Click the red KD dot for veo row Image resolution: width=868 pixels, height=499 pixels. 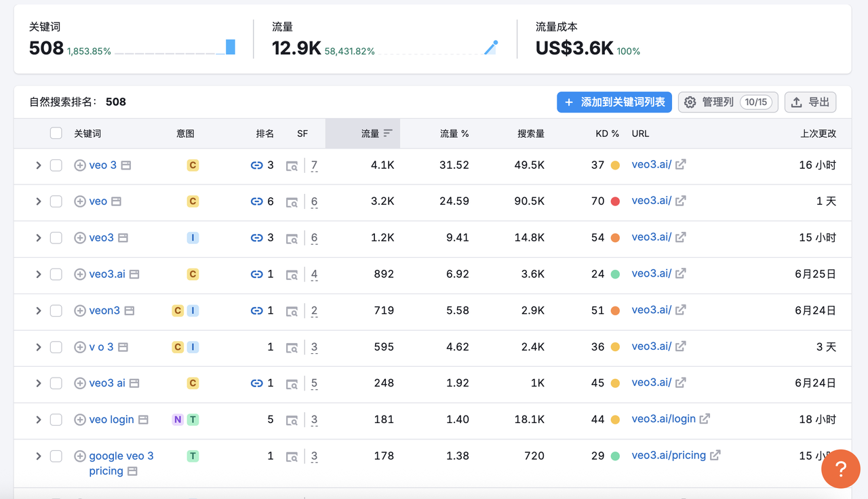pos(615,201)
